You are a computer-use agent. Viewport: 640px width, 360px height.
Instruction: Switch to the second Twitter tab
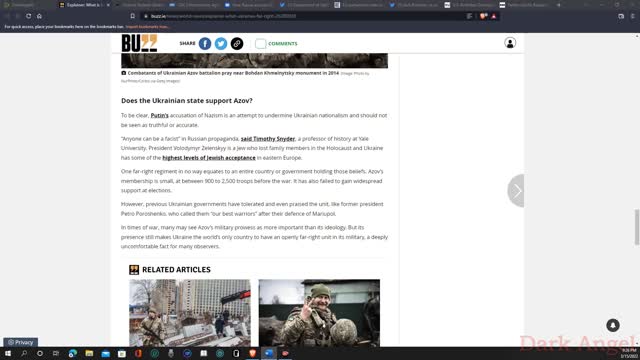[x=414, y=5]
